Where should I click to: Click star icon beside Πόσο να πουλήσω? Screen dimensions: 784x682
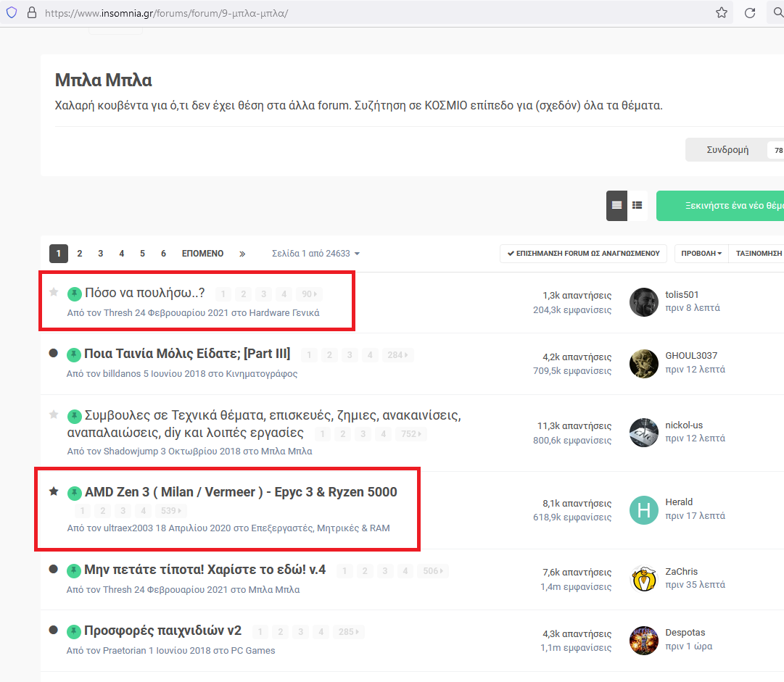tap(54, 292)
